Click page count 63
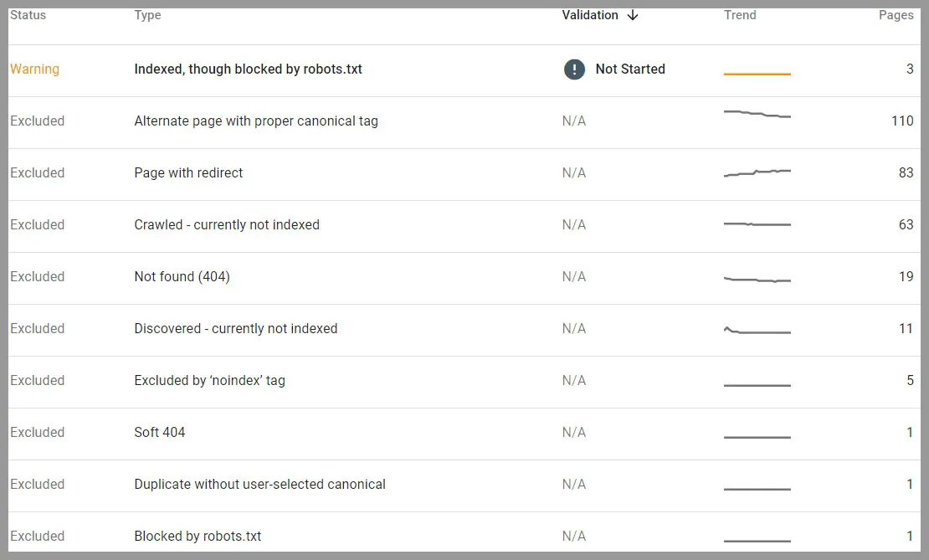Viewport: 929px width, 560px height. [906, 224]
